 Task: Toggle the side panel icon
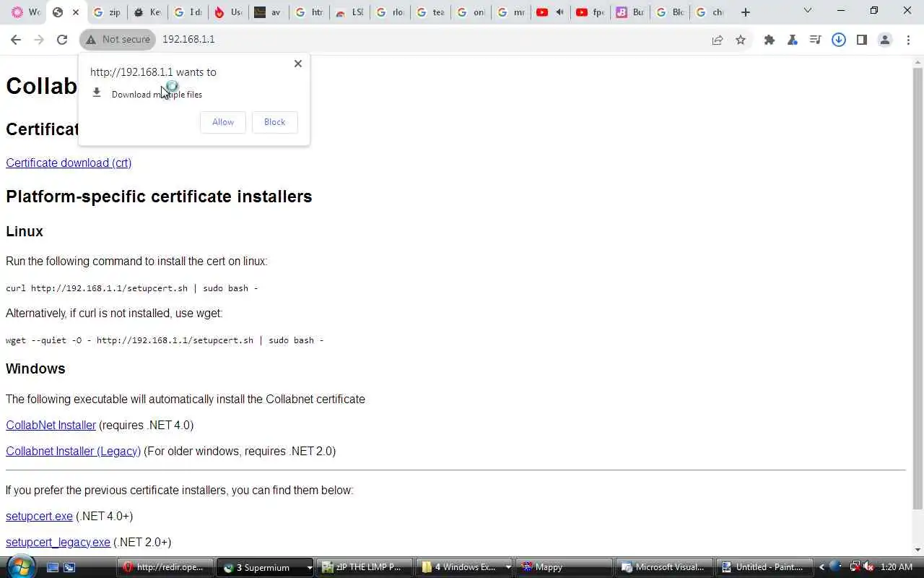click(x=862, y=40)
